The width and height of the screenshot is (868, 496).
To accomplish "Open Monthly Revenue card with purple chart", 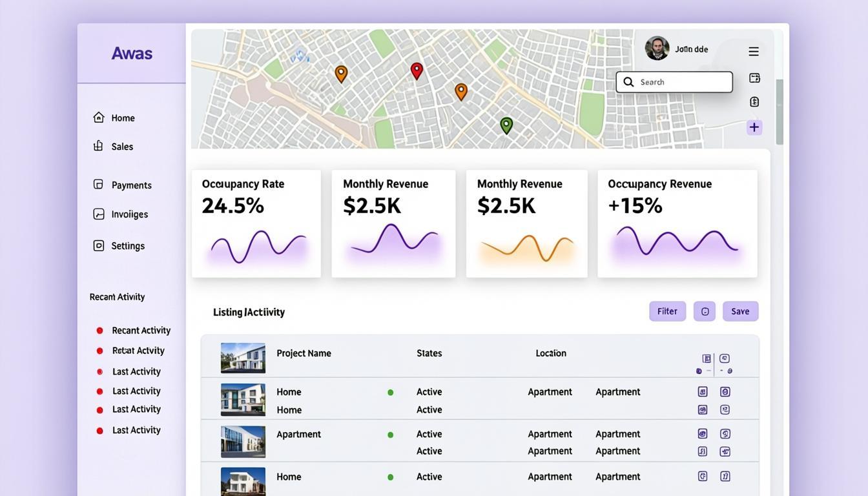I will coord(393,223).
